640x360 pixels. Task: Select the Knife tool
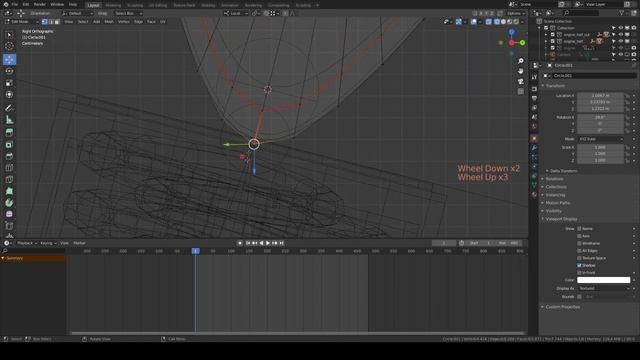tap(9, 180)
